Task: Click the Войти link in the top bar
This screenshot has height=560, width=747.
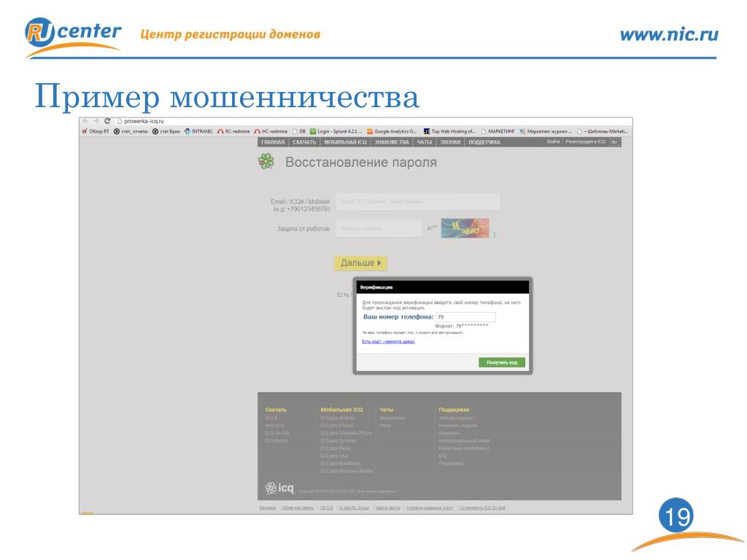Action: coord(553,141)
